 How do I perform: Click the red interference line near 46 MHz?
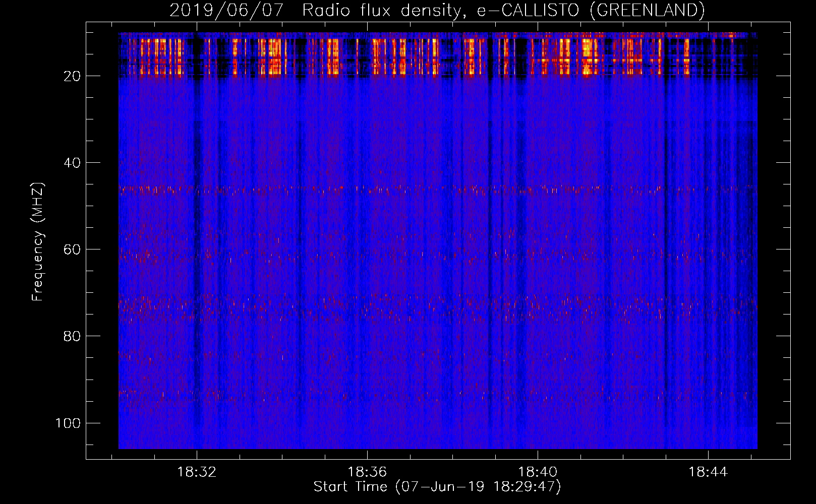pyautogui.click(x=403, y=190)
